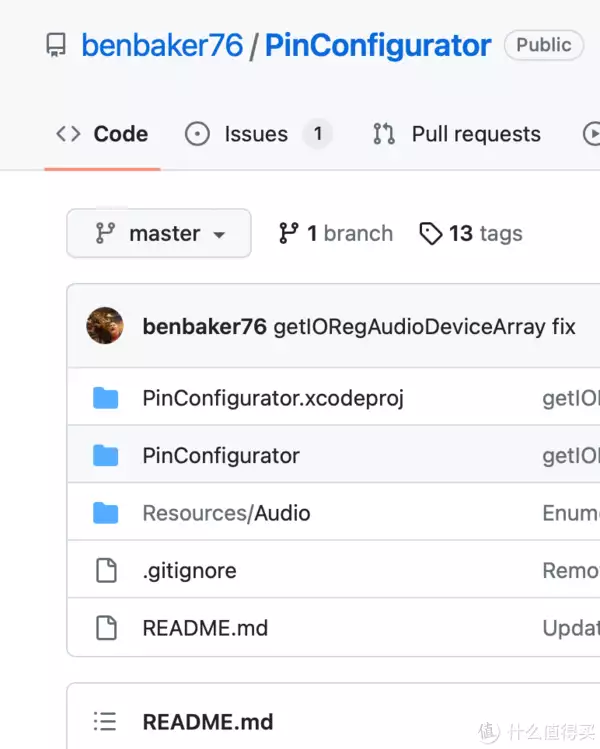Image resolution: width=600 pixels, height=749 pixels.
Task: Click the Code tab brackets icon
Action: pos(68,134)
